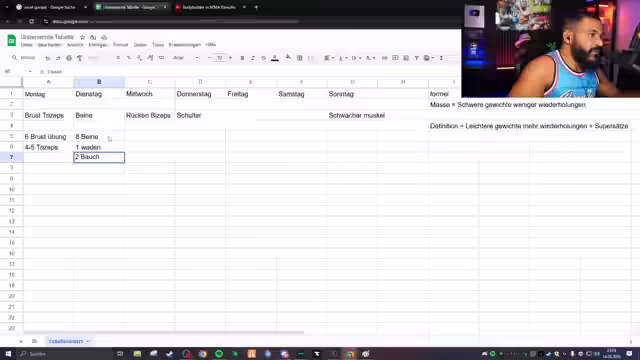Image resolution: width=640 pixels, height=360 pixels.
Task: Click the undo arrow icon
Action: coord(48,58)
